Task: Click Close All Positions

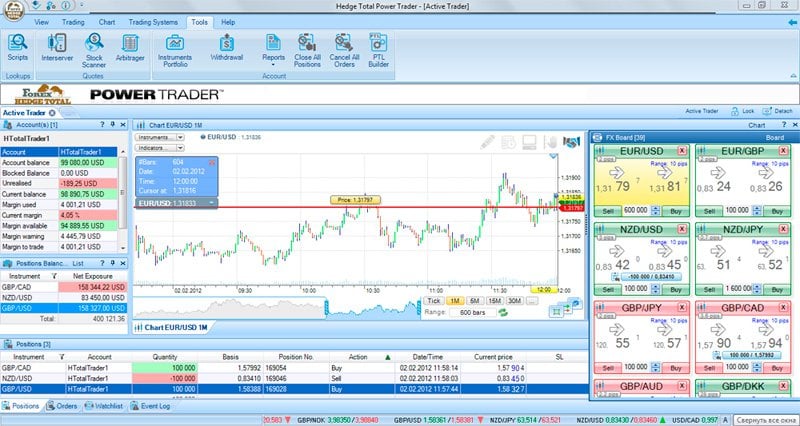Action: coord(307,50)
